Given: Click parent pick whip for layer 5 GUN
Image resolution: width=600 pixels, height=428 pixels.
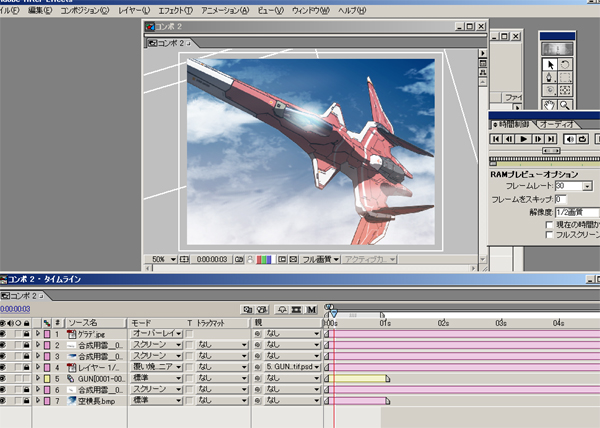Looking at the screenshot, I should coord(258,378).
